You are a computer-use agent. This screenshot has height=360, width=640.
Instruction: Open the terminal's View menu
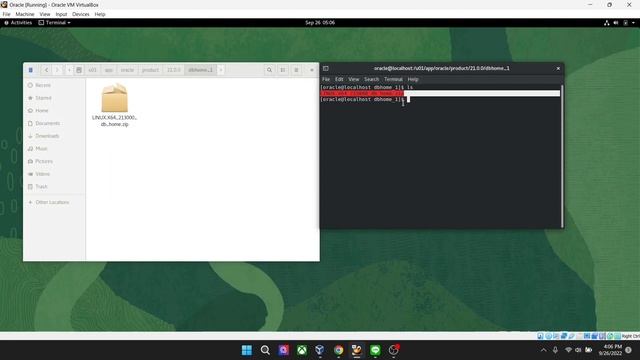[354, 79]
